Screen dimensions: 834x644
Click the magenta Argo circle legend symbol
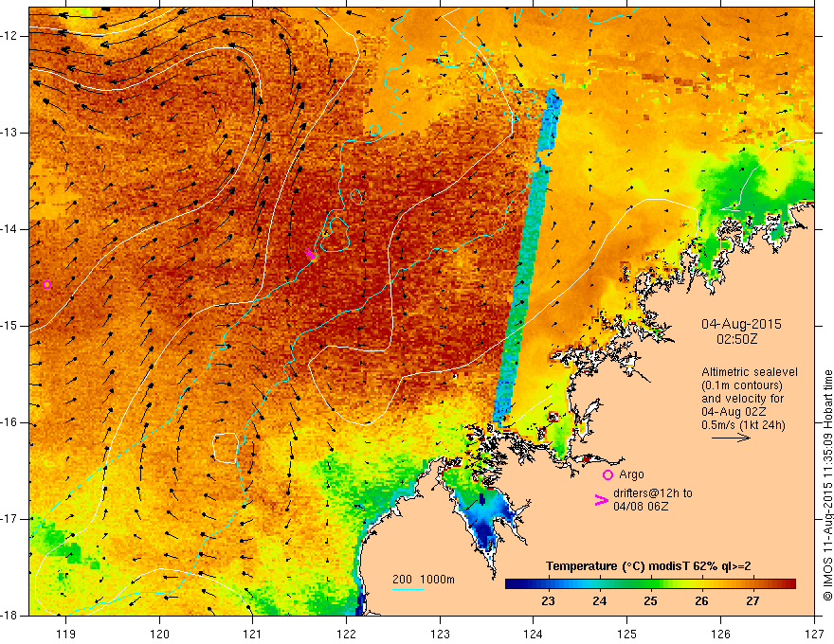coord(607,474)
